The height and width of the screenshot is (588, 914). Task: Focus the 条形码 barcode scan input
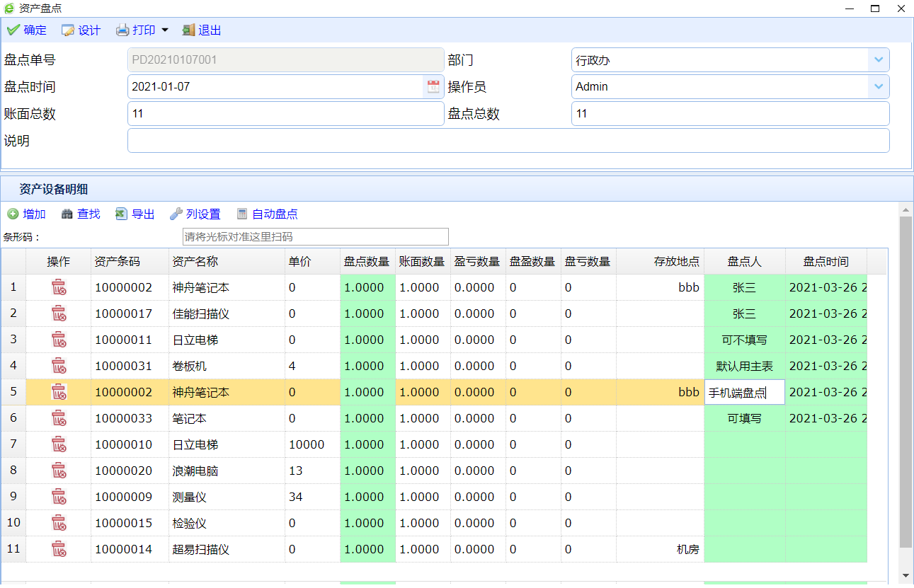tap(315, 236)
